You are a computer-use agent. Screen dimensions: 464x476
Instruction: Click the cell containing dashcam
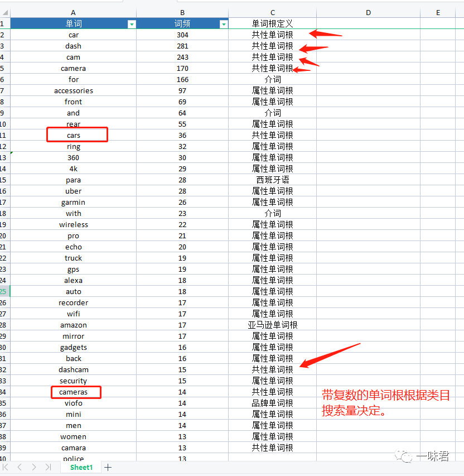click(x=73, y=369)
